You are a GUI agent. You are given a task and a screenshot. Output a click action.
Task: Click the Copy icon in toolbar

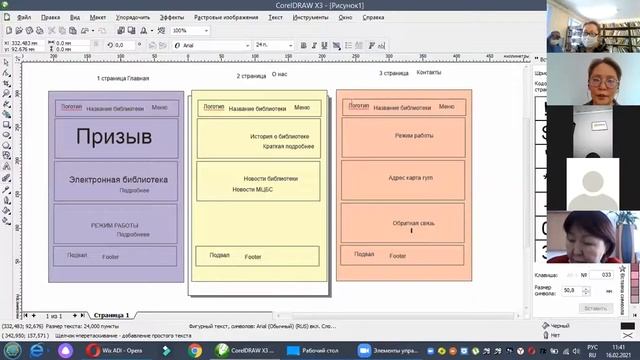click(62, 31)
